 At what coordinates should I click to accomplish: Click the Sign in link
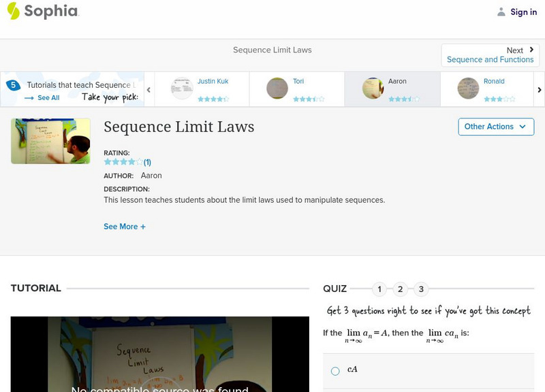click(523, 12)
